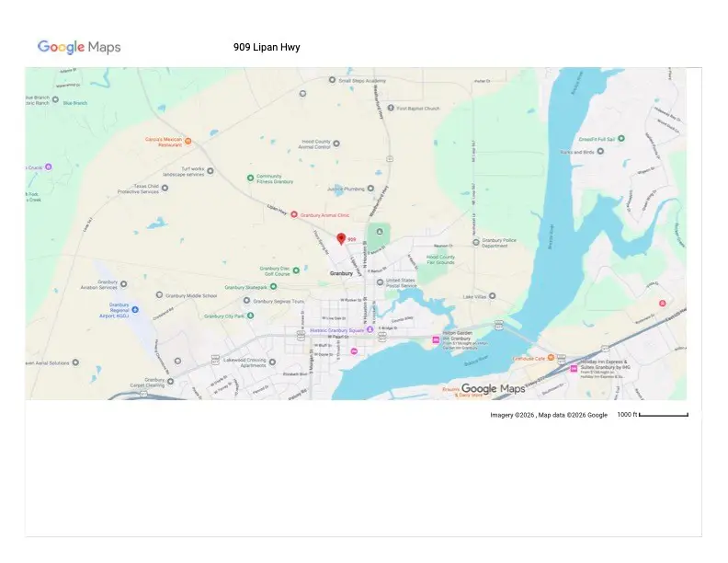Click Granbury Skatepark green marker
This screenshot has height=563, width=728.
point(274,287)
